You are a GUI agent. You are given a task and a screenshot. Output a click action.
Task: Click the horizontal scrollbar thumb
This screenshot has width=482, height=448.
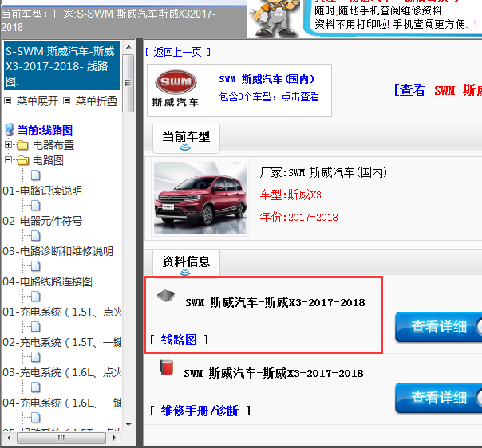pos(61,438)
